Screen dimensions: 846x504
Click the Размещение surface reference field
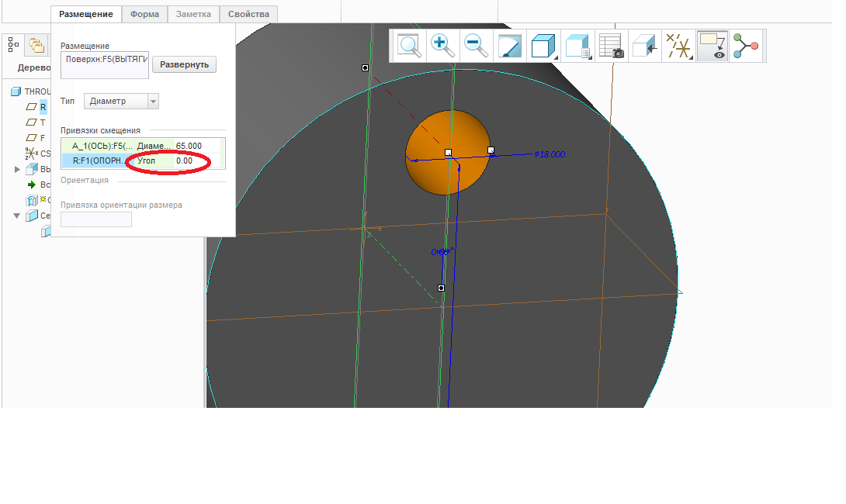[104, 65]
